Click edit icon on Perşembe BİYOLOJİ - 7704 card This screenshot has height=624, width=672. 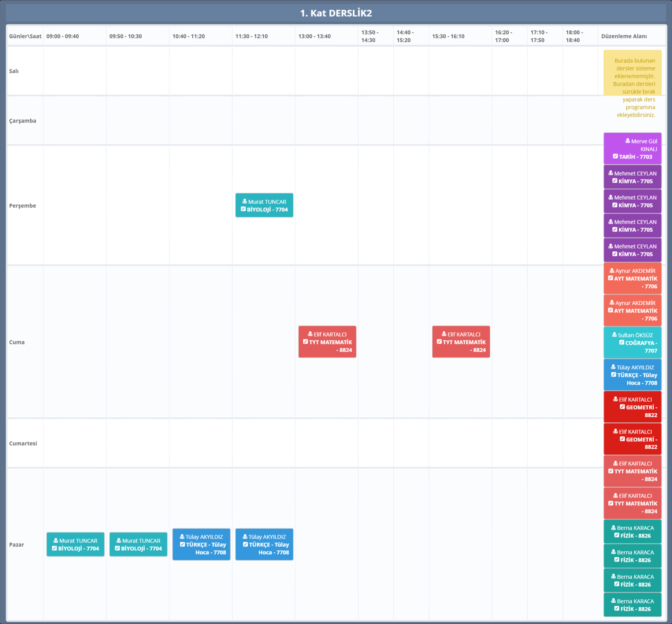tap(243, 209)
